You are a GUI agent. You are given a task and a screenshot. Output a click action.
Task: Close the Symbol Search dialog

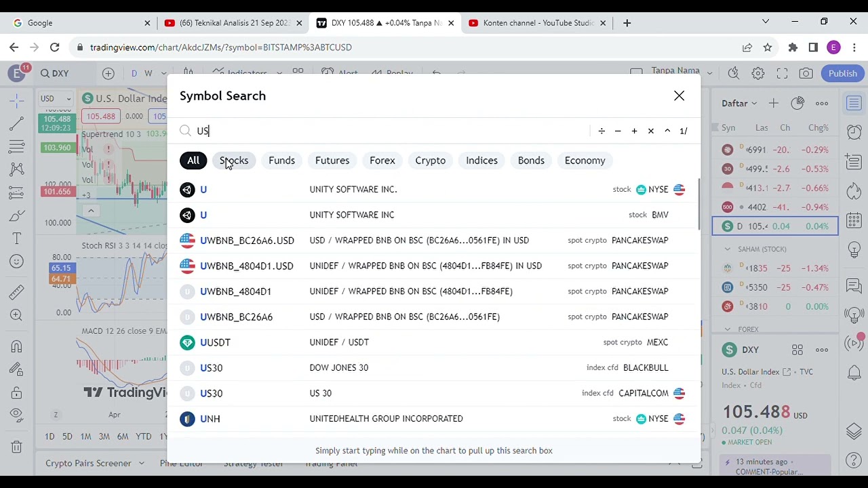[x=679, y=96]
